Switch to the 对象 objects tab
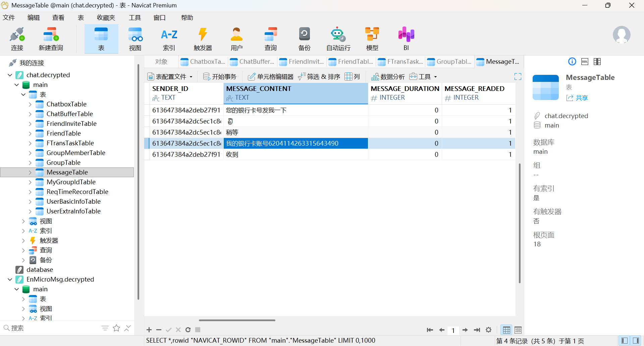Screen dimensions: 644x346 161,62
